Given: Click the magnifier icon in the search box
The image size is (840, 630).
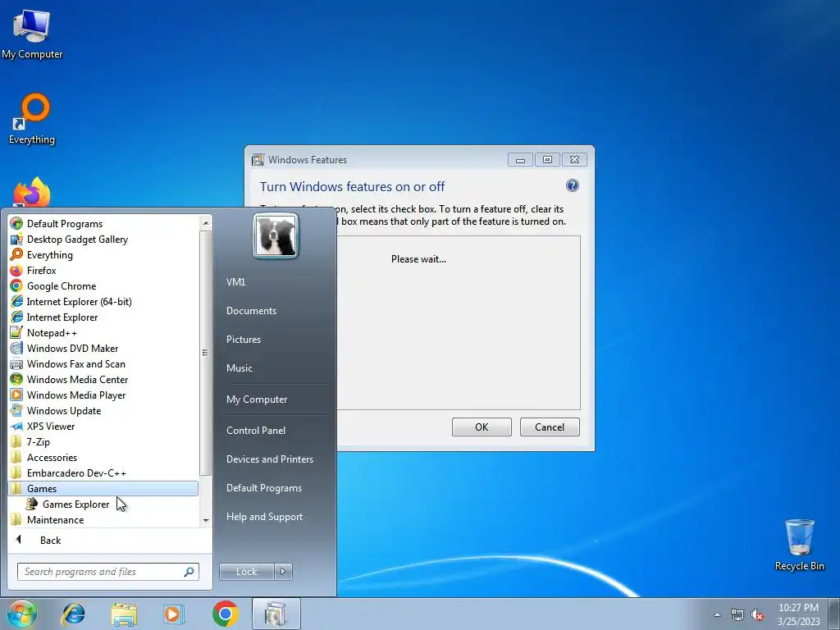Looking at the screenshot, I should click(x=189, y=572).
